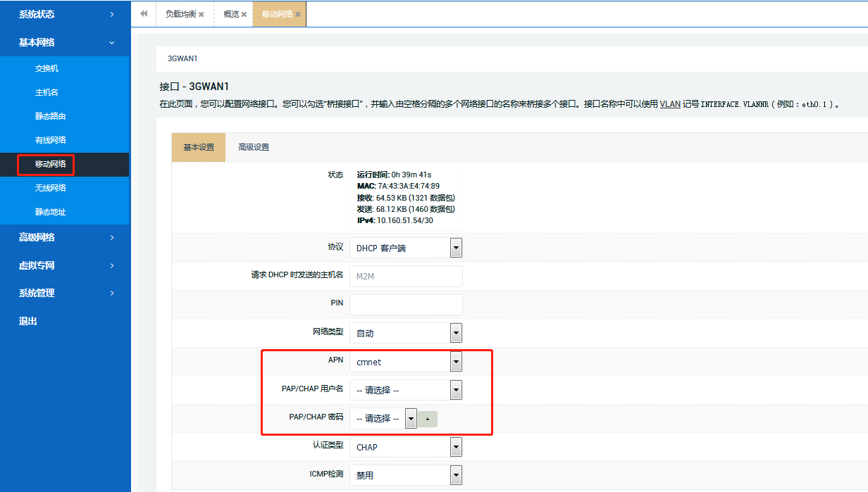868x492 pixels.
Task: Click the double-arrow tab scroll-left icon
Action: [144, 14]
